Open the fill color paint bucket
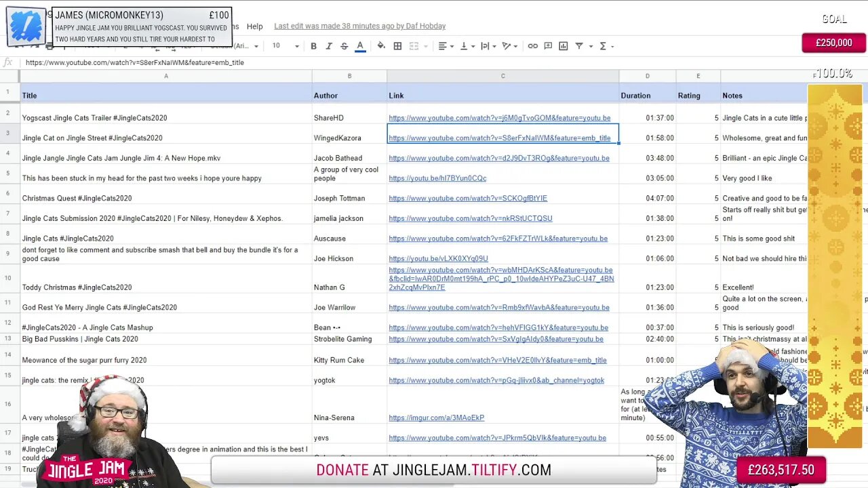Image resolution: width=868 pixels, height=488 pixels. pyautogui.click(x=381, y=46)
